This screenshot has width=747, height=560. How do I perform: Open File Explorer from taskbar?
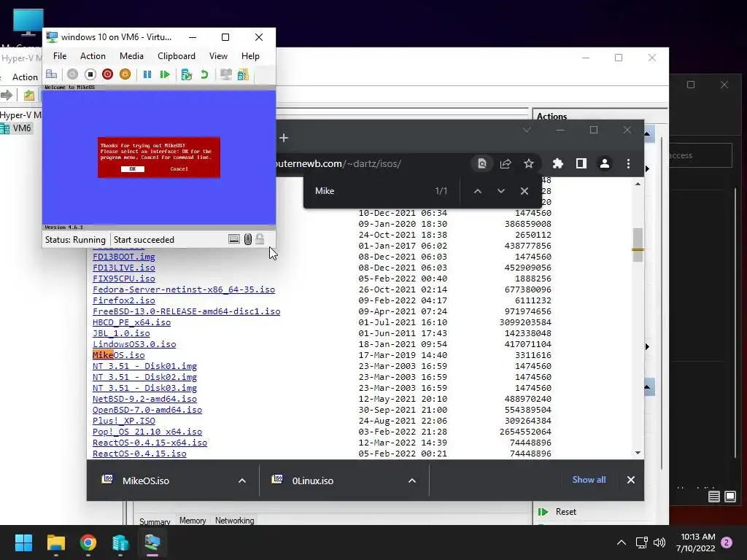55,542
